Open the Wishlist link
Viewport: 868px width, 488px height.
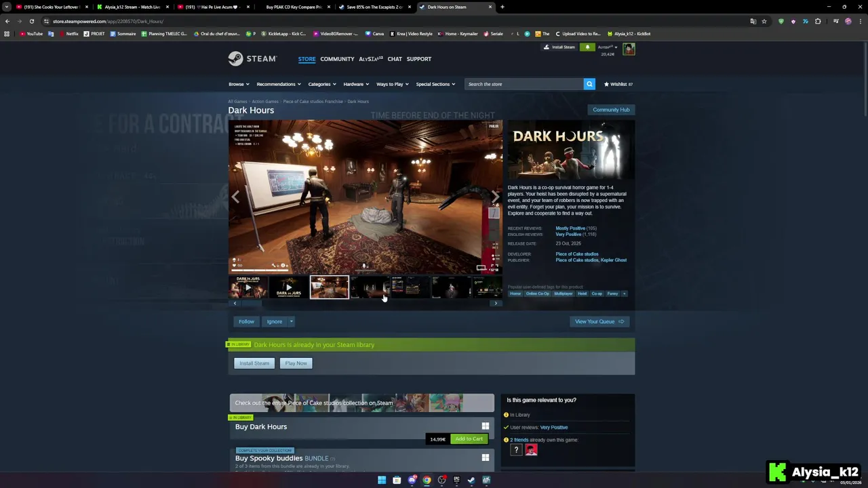(618, 84)
